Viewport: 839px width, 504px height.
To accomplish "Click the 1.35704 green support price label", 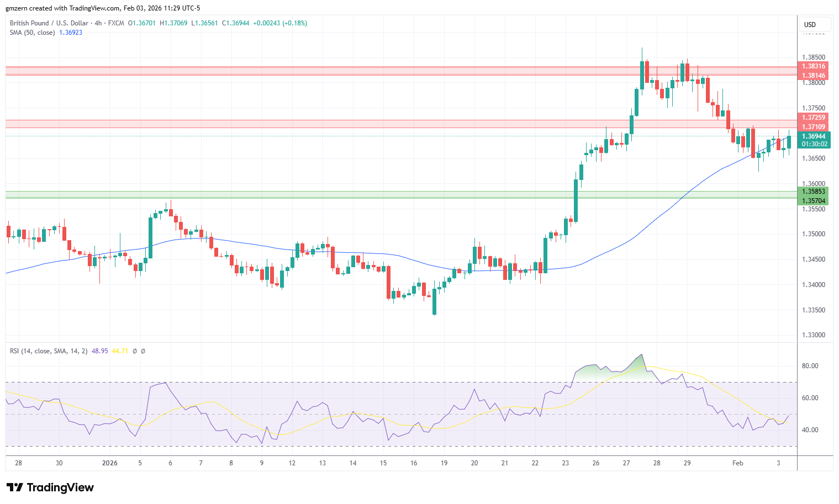I will coord(814,201).
